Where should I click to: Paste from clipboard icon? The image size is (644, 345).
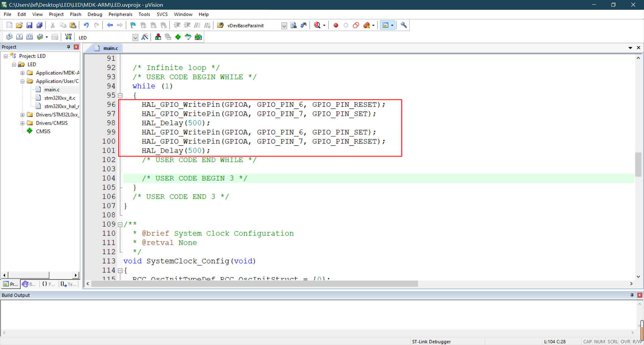click(x=73, y=25)
